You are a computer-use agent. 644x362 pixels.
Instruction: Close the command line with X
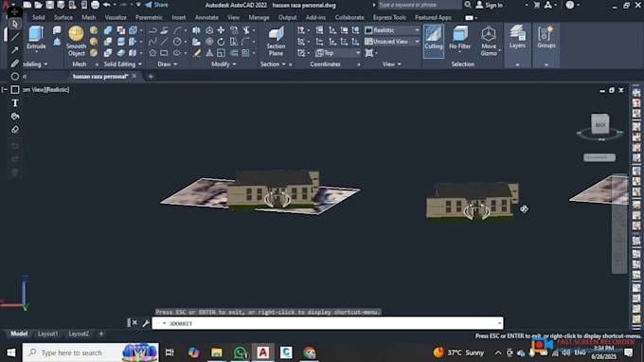[134, 323]
